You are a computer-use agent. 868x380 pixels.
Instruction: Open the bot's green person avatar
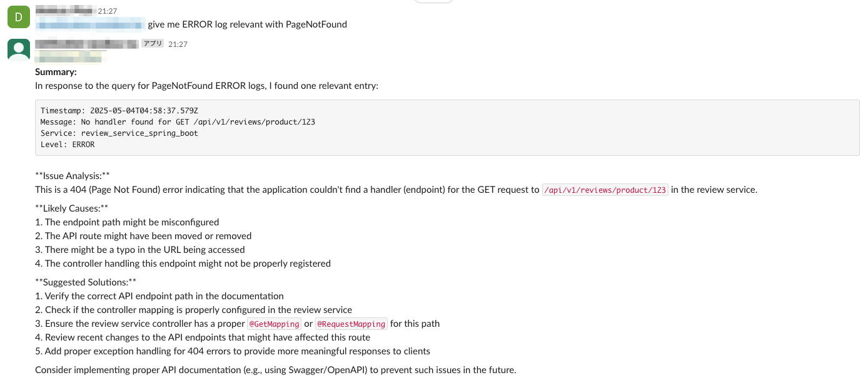click(x=18, y=49)
